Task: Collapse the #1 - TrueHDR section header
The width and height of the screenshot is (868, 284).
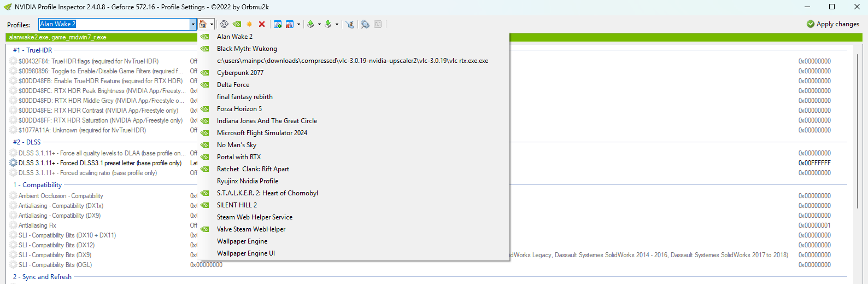Action: pos(32,50)
